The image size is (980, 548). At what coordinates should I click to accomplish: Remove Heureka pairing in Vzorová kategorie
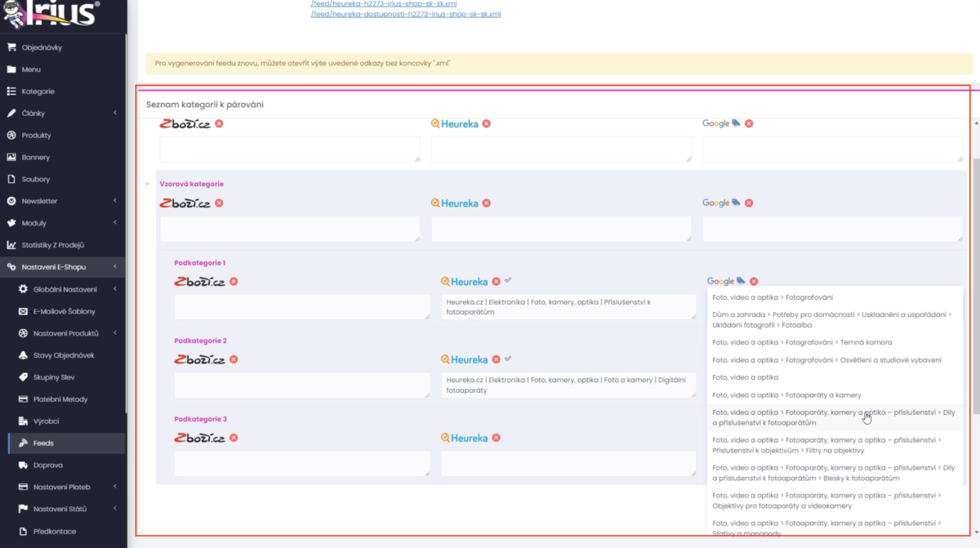click(x=486, y=203)
